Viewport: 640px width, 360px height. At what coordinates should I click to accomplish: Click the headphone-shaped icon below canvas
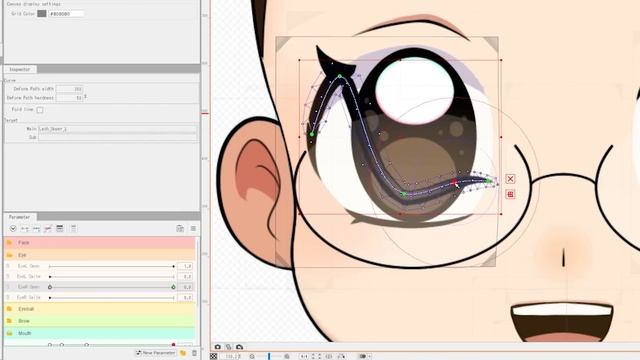point(240,347)
